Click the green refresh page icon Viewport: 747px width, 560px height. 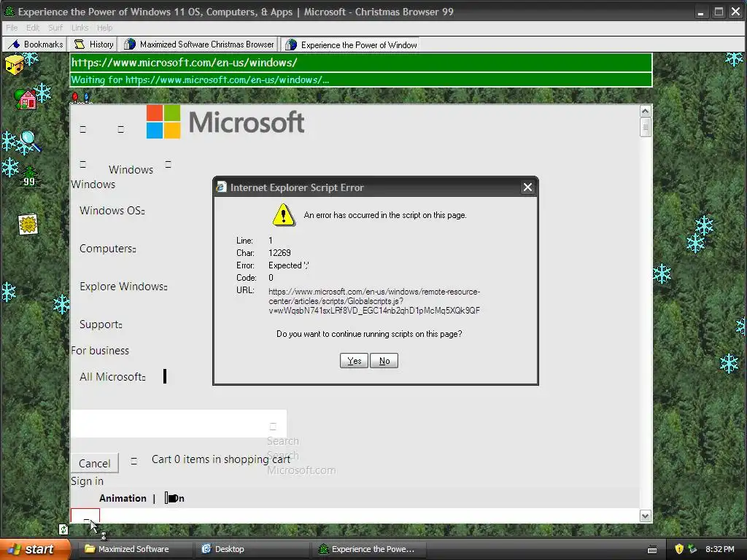pos(63,529)
